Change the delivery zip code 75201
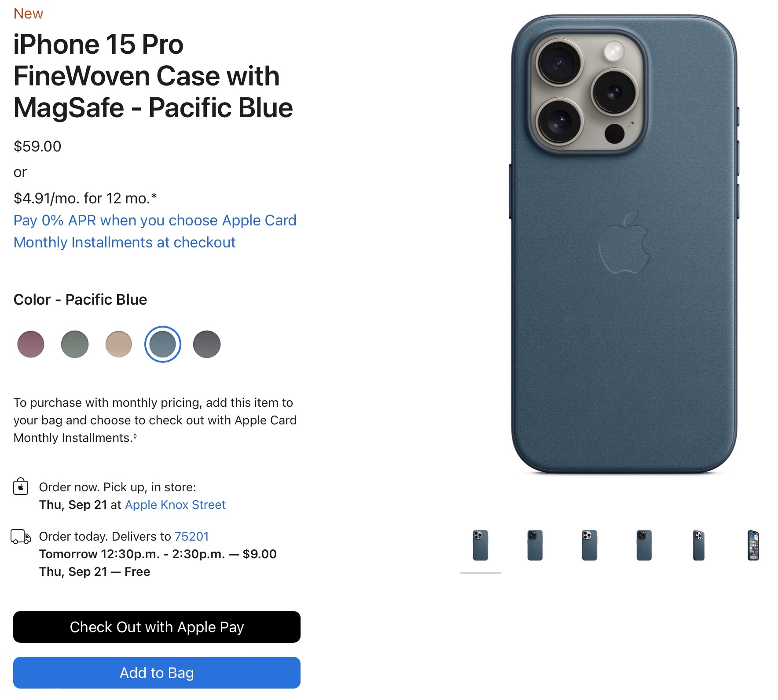778x700 pixels. [x=191, y=536]
